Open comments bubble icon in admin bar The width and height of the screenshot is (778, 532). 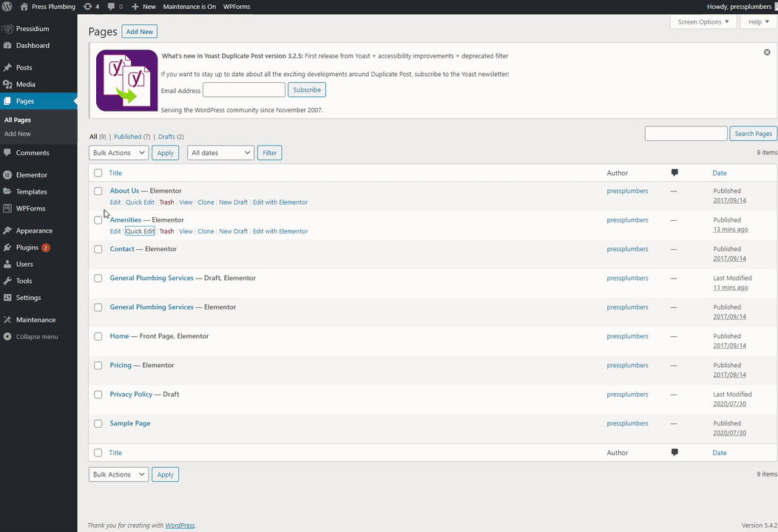coord(111,7)
